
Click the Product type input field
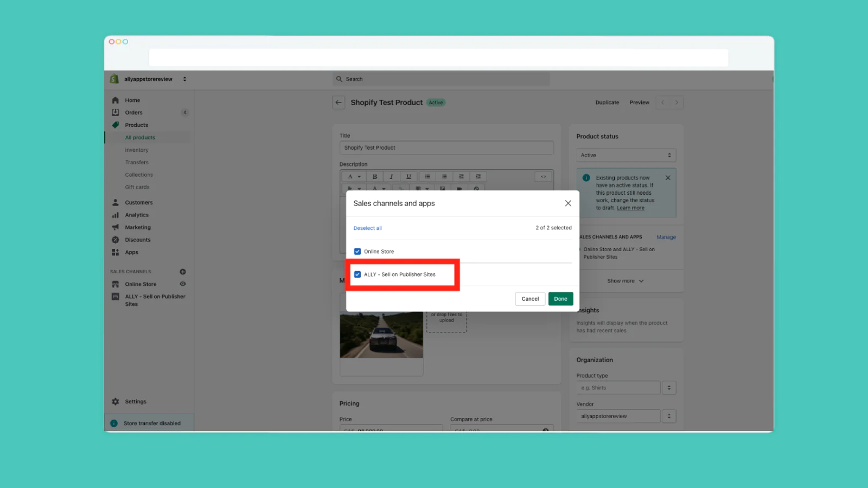(x=618, y=388)
